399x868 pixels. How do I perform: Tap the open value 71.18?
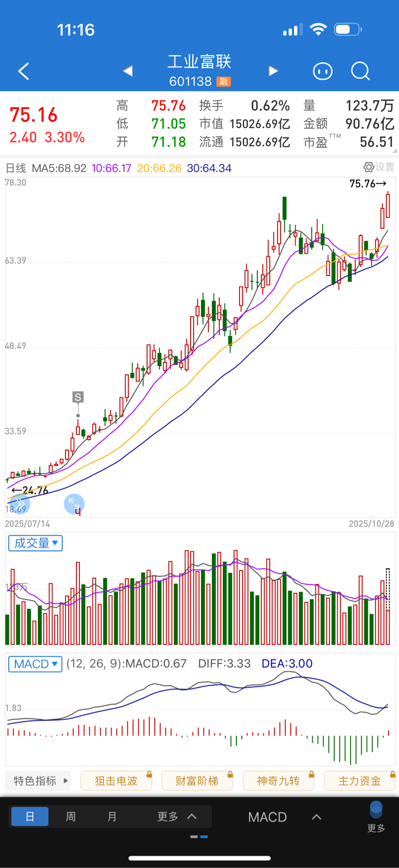(x=168, y=142)
